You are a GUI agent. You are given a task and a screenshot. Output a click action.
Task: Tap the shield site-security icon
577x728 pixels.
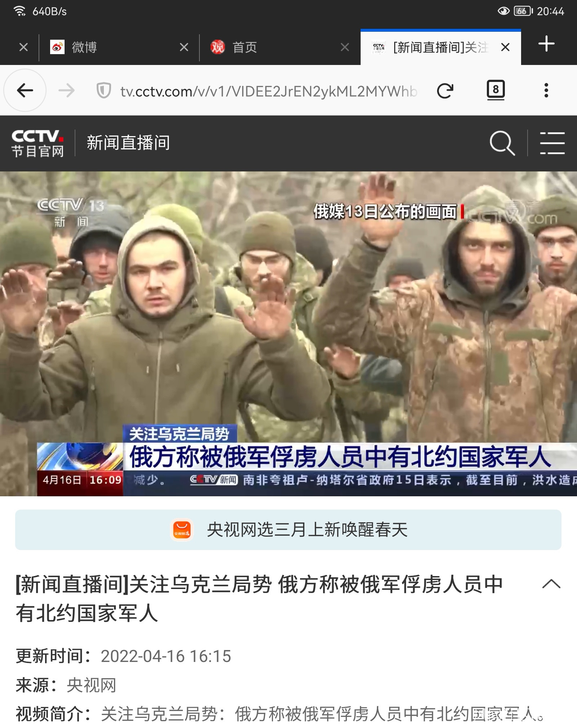coord(104,91)
